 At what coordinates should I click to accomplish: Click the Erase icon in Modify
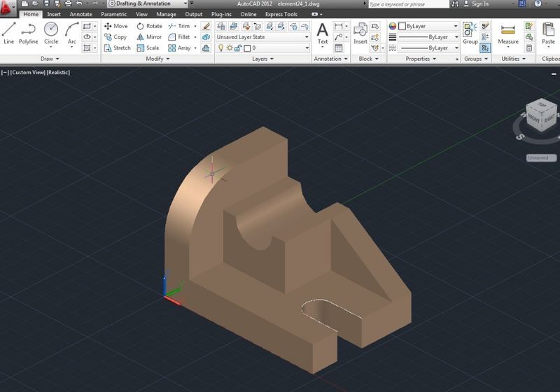coord(206,26)
